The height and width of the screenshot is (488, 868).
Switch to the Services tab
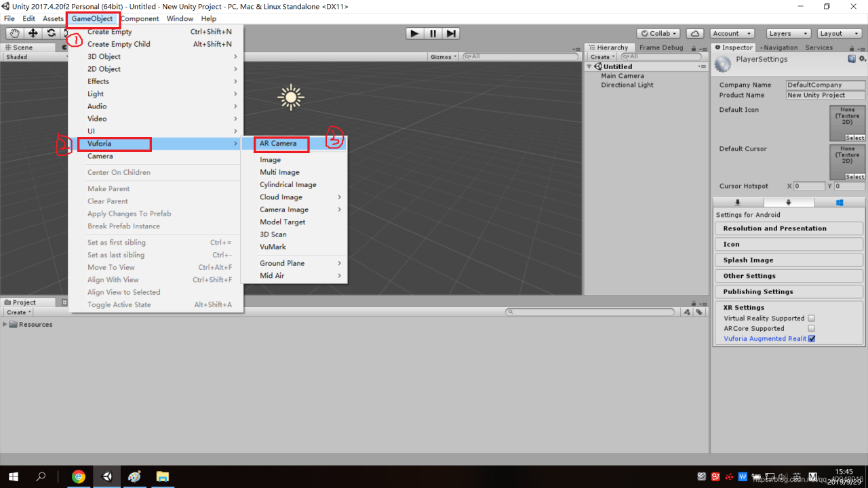tap(818, 47)
